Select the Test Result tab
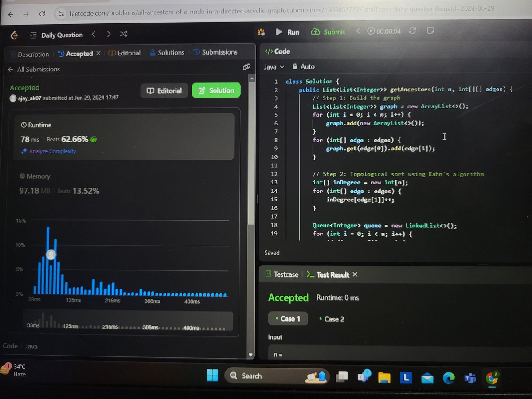This screenshot has height=399, width=532. tap(328, 274)
